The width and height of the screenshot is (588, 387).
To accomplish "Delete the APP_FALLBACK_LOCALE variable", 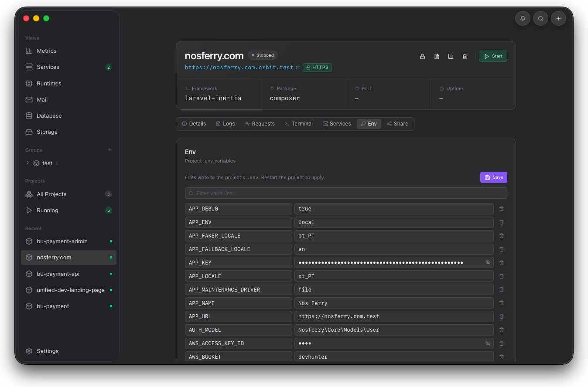I will (x=502, y=249).
